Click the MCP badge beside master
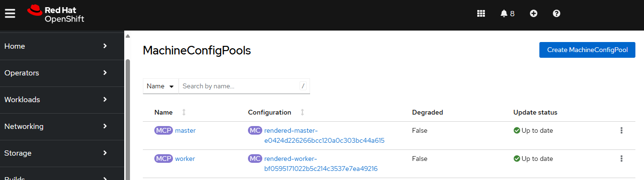The image size is (644, 180). pyautogui.click(x=163, y=130)
